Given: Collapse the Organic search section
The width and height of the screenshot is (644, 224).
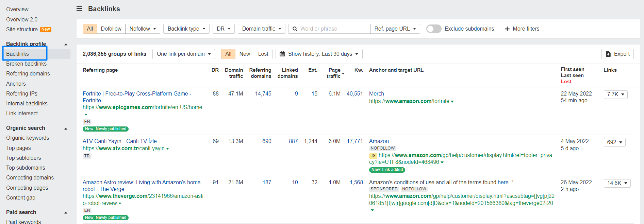Looking at the screenshot, I should tap(66, 128).
